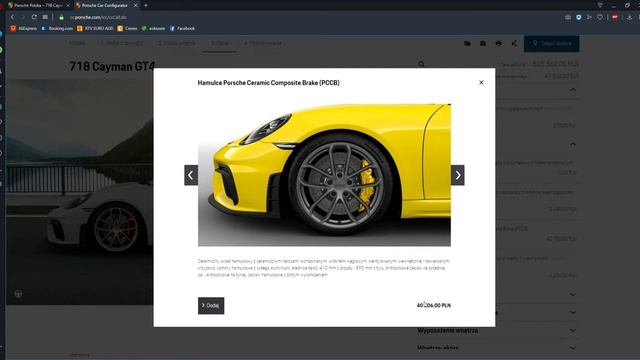This screenshot has height=360, width=640.
Task: Click the share icon in configurator toolbar
Action: coord(514,43)
